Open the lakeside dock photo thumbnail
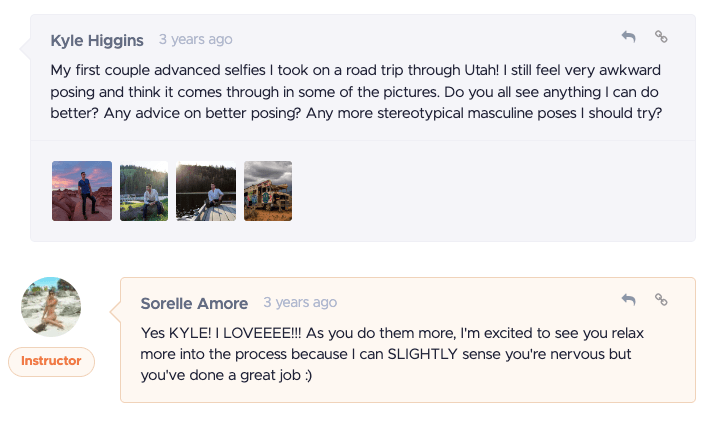 point(206,191)
